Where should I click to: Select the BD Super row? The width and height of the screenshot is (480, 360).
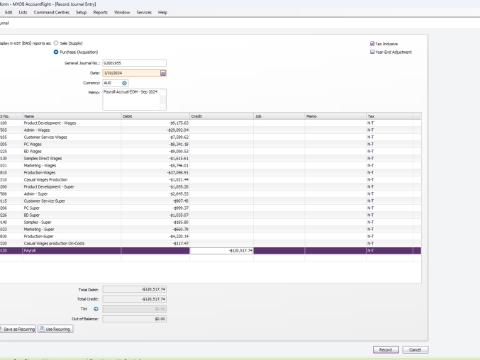210,215
